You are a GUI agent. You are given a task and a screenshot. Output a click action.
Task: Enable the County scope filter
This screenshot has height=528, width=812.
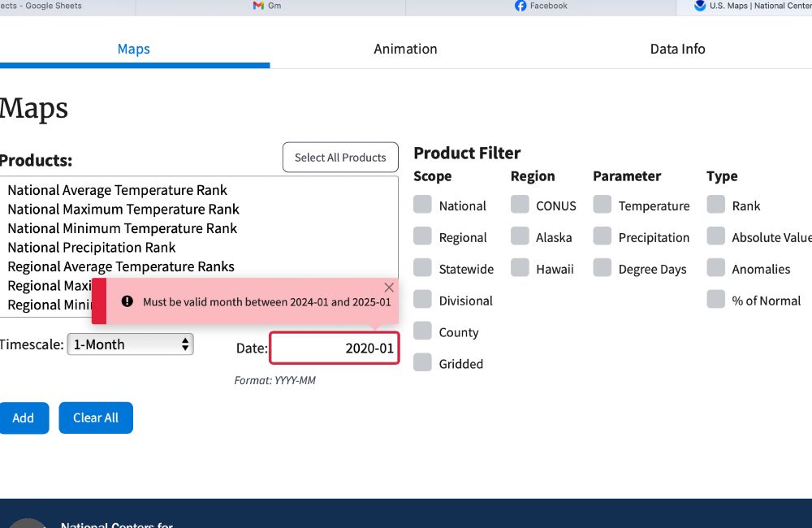pos(422,331)
